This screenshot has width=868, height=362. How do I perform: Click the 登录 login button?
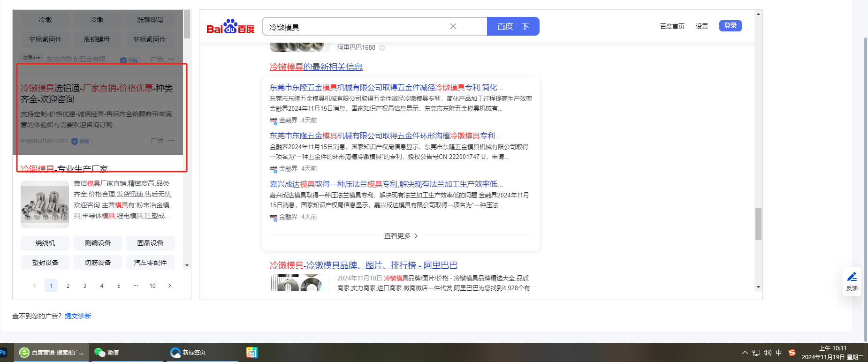730,26
